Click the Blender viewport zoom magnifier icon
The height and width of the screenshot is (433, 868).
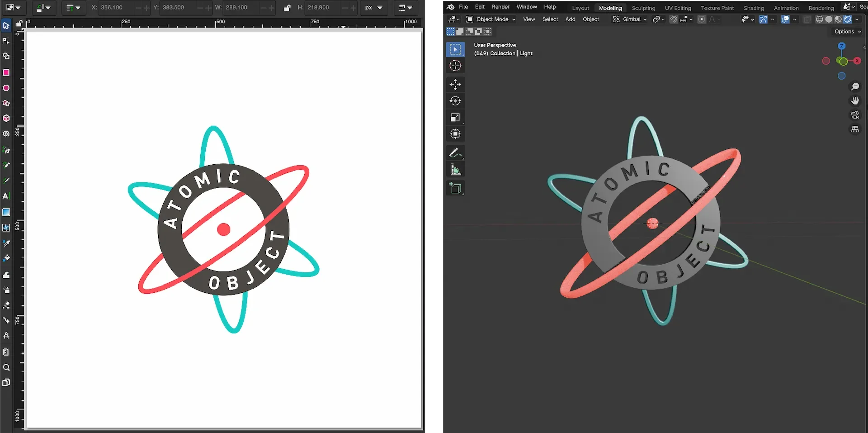(x=855, y=86)
